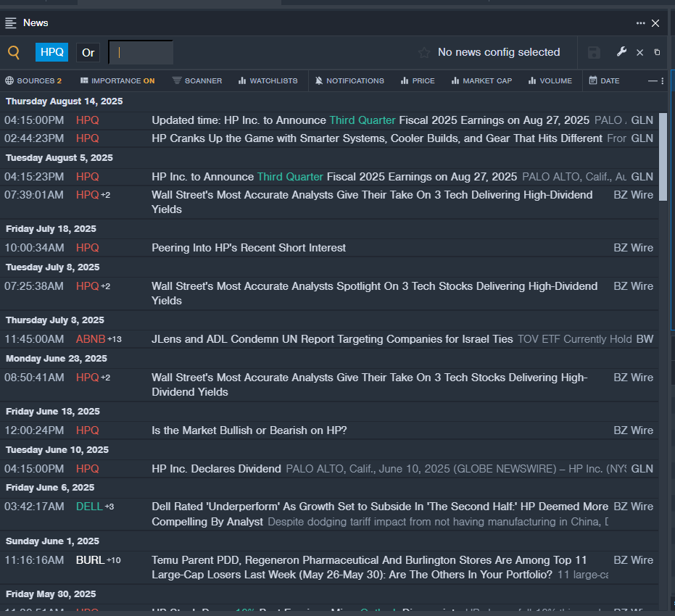This screenshot has height=616, width=675.
Task: Click the 04:15:23PM timestamp
Action: pos(35,176)
